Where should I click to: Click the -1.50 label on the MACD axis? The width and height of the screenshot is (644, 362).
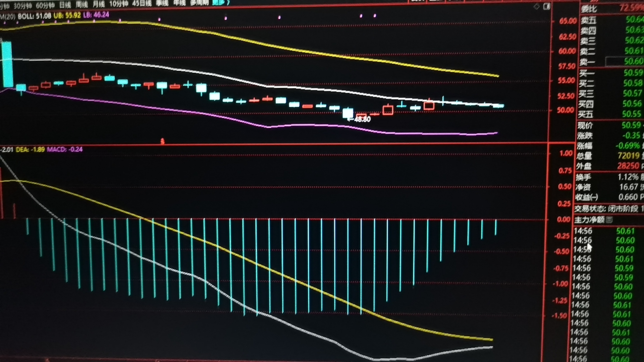pos(559,315)
